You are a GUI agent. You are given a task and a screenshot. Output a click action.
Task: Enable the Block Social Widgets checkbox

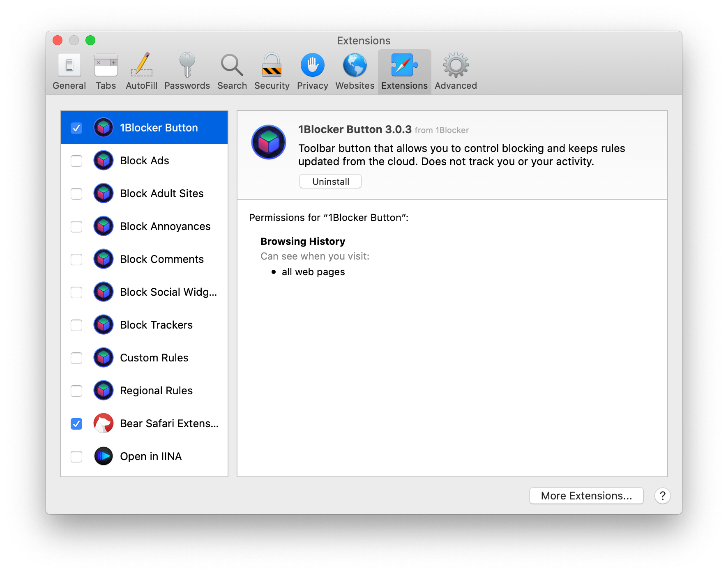coord(76,292)
